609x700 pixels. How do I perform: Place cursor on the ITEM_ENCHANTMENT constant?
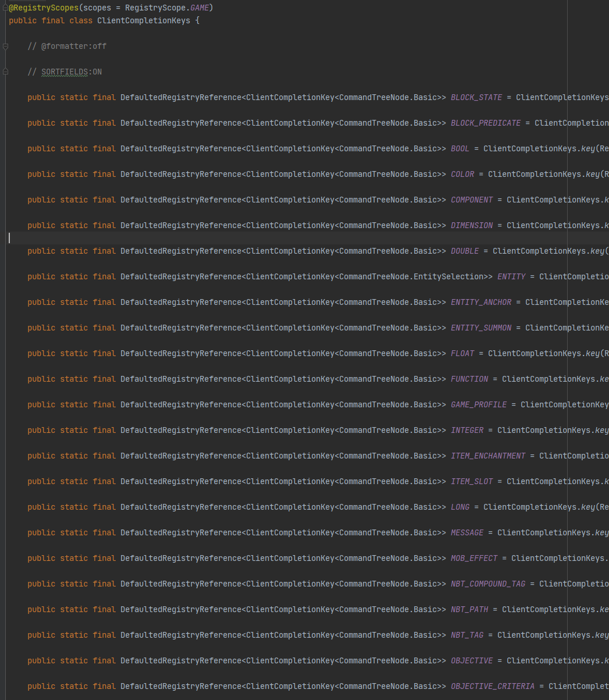click(x=487, y=456)
